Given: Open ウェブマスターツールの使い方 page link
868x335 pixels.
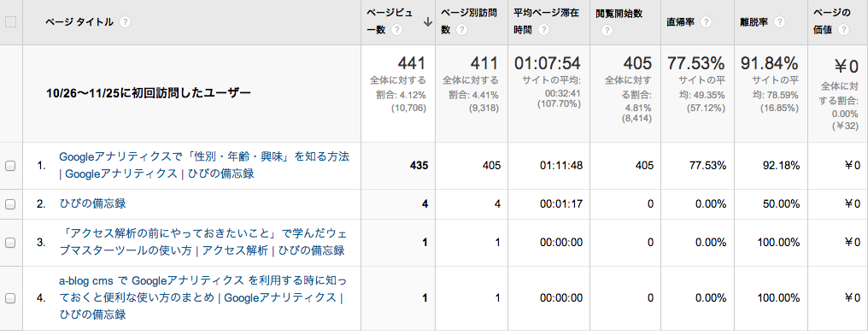Looking at the screenshot, I should click(x=202, y=242).
